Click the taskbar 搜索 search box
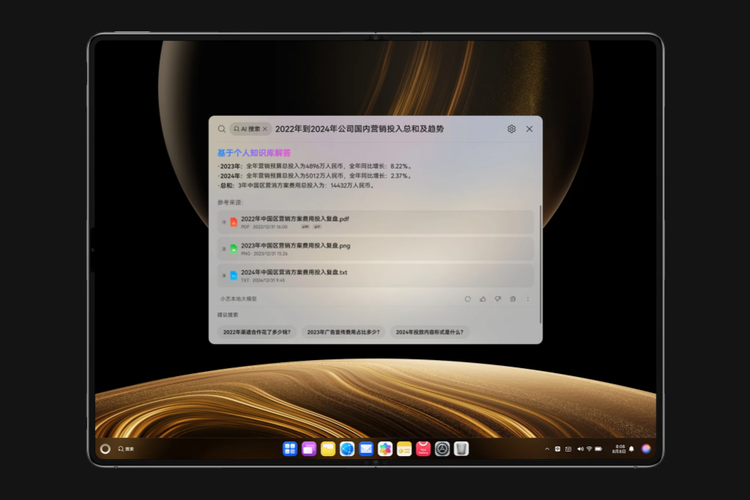This screenshot has width=750, height=500. [x=126, y=449]
